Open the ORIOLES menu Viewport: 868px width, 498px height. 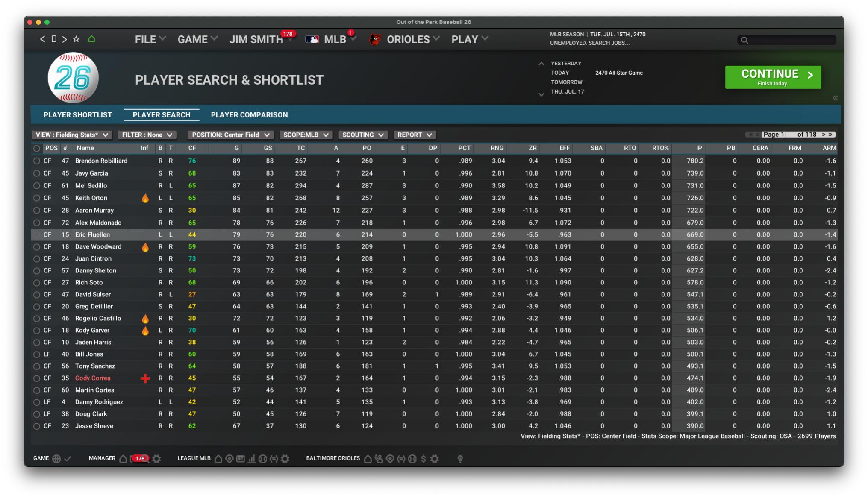tap(408, 39)
